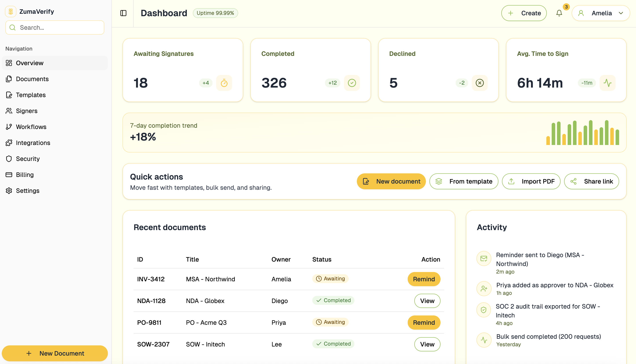
Task: Click the ZumaVerify wheat logo
Action: click(10, 11)
